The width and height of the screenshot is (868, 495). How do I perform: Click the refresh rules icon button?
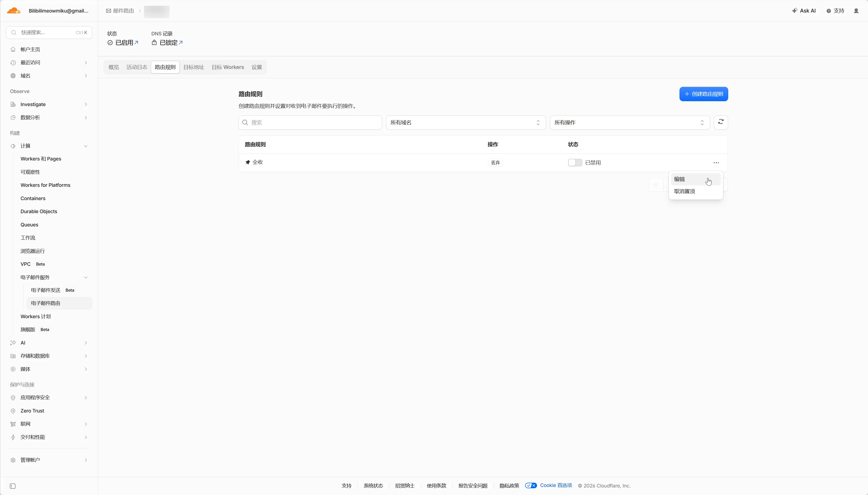(721, 122)
